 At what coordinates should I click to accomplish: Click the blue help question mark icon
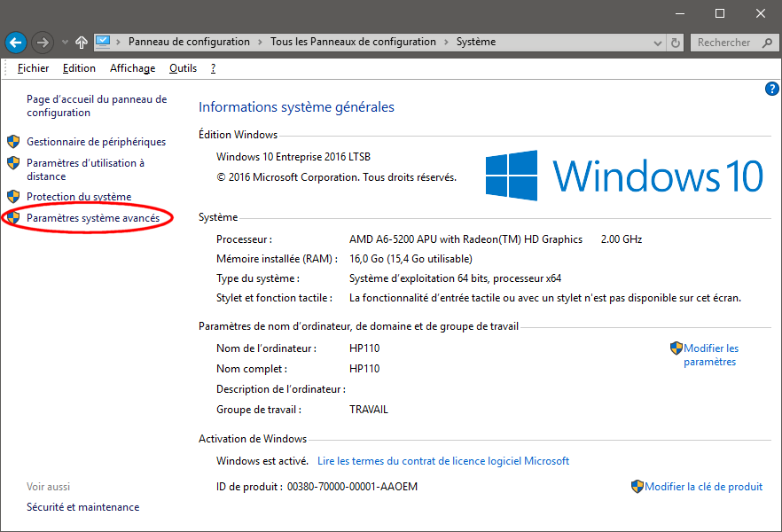pyautogui.click(x=771, y=89)
